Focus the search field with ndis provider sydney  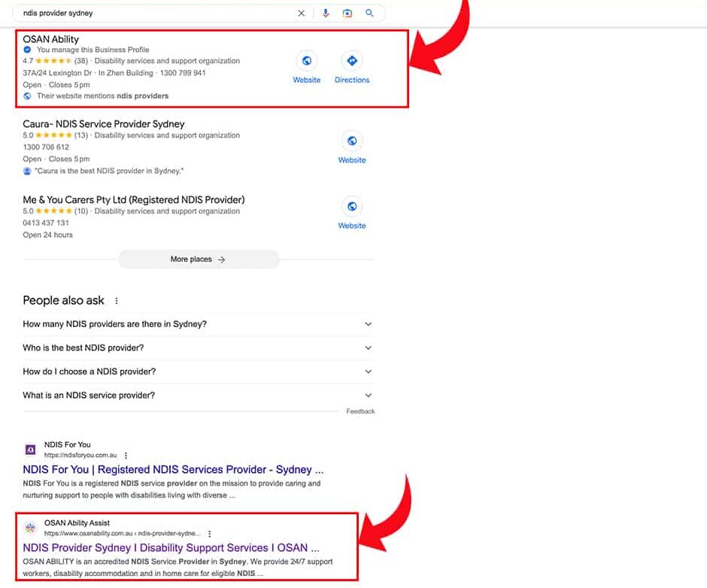(150, 14)
